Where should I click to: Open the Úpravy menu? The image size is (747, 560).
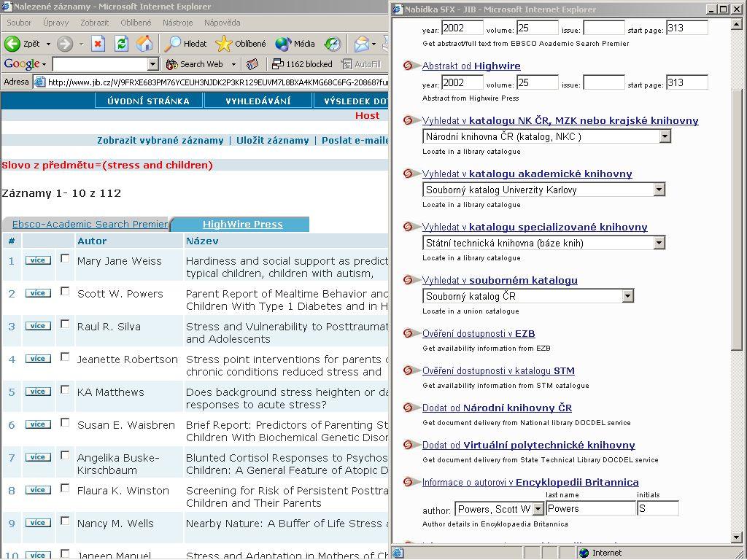(x=55, y=23)
